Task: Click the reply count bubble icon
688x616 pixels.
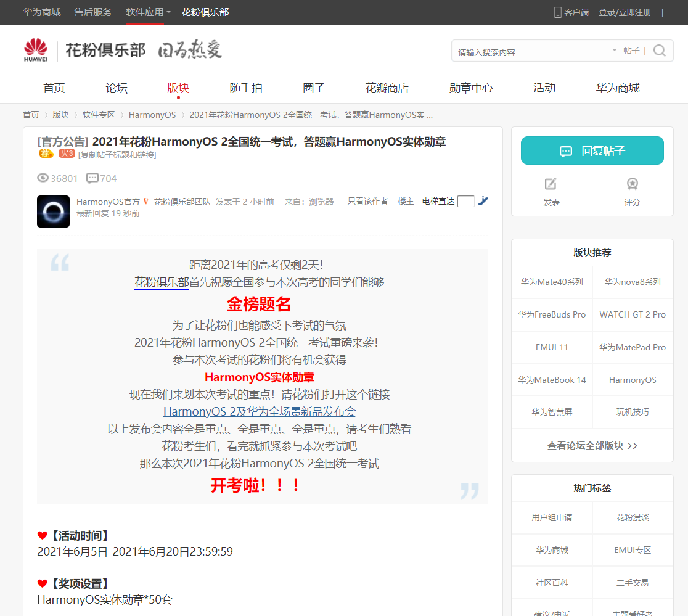Action: coord(92,178)
